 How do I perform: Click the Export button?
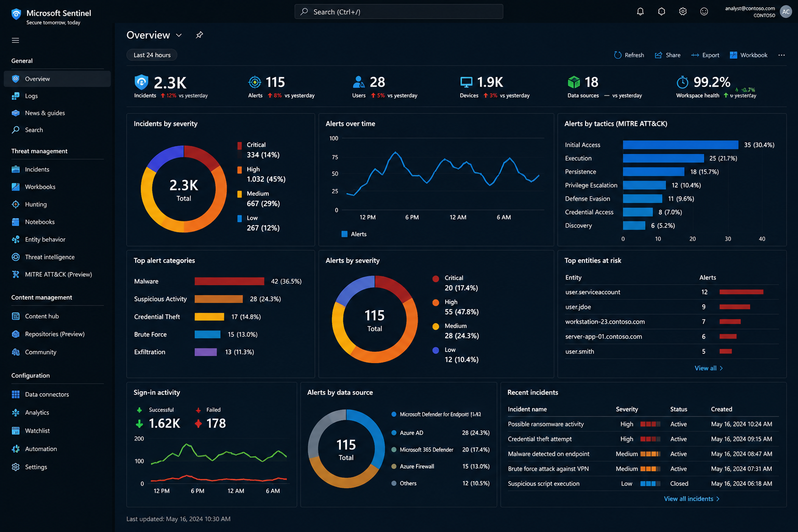point(705,55)
